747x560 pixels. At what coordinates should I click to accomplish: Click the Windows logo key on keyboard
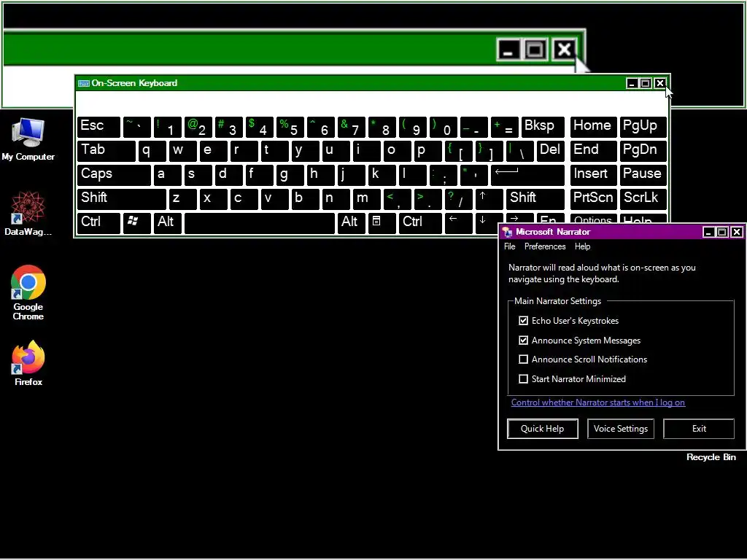click(x=136, y=222)
